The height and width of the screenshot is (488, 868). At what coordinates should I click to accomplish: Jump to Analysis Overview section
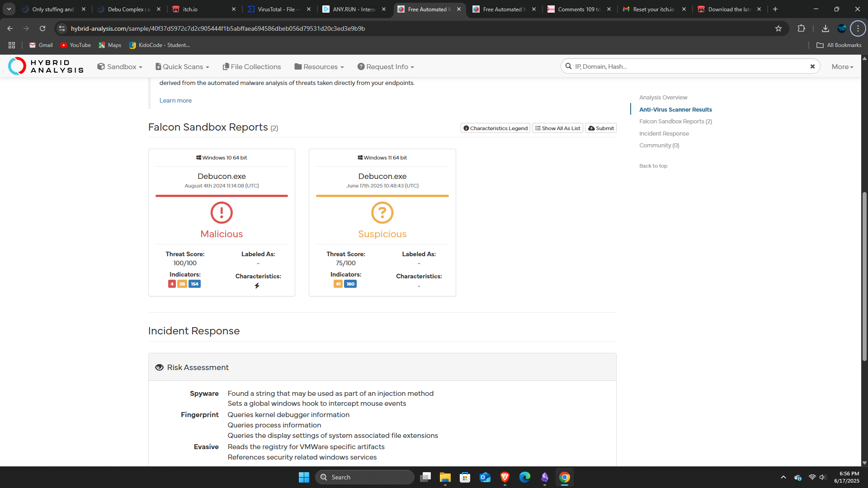[663, 98]
